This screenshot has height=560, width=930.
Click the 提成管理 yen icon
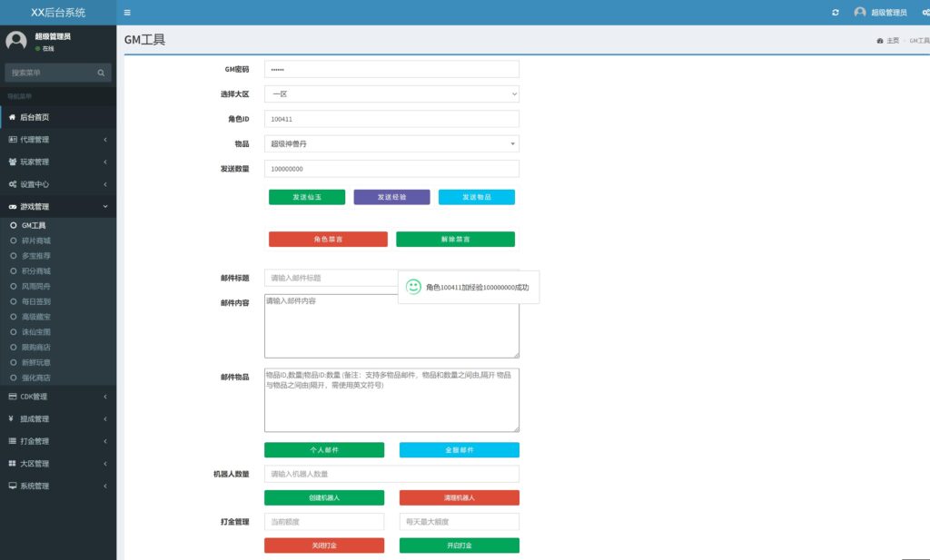click(x=13, y=418)
